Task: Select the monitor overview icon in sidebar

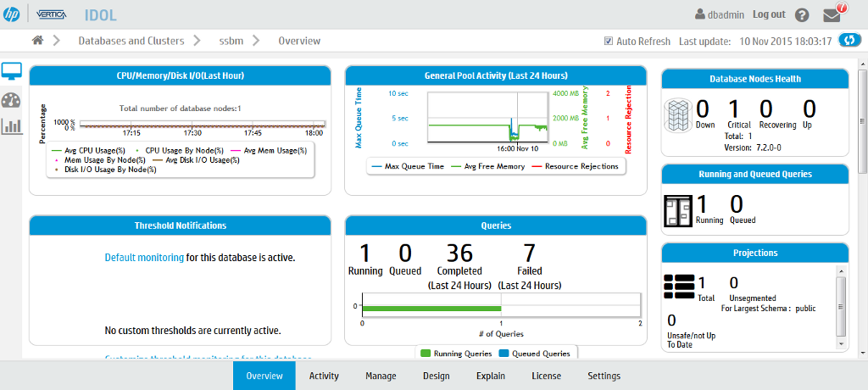Action: [x=12, y=72]
